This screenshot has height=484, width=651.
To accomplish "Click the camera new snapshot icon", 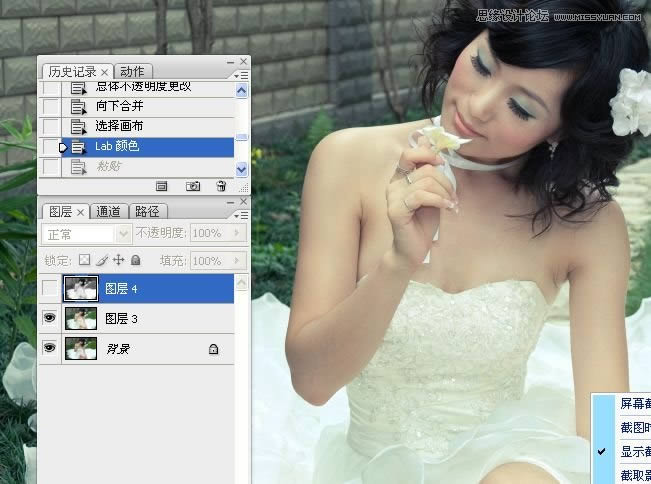I will click(193, 186).
